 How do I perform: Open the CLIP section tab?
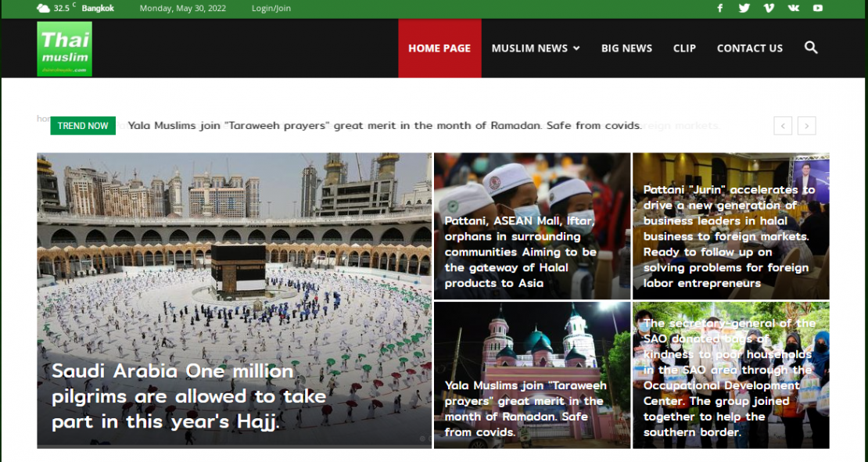(684, 48)
